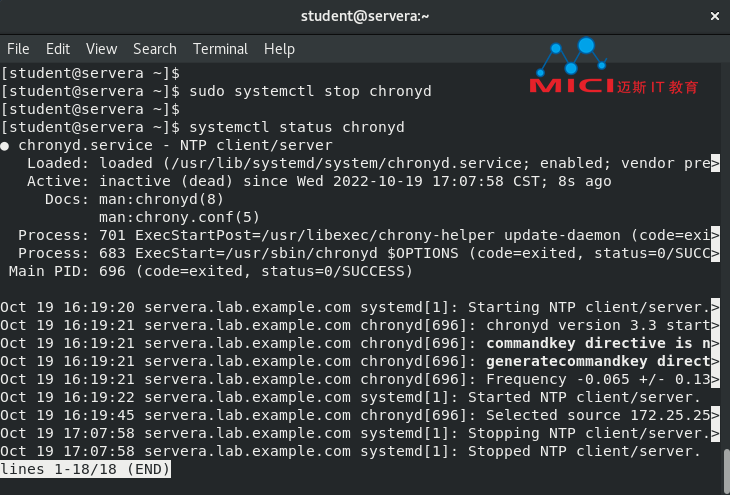Click the man:chronyd(8) docs reference
This screenshot has height=495, width=730.
[x=162, y=199]
